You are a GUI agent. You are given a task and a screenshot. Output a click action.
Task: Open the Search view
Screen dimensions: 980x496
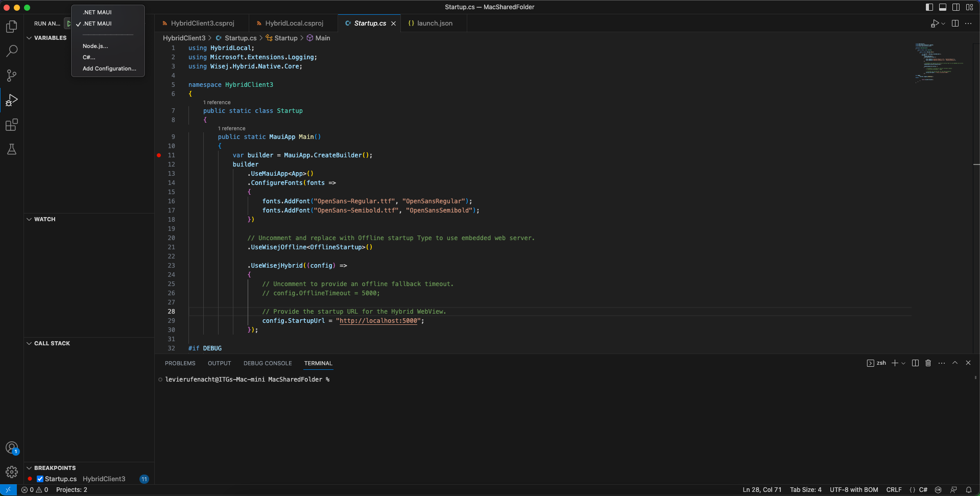coord(11,51)
